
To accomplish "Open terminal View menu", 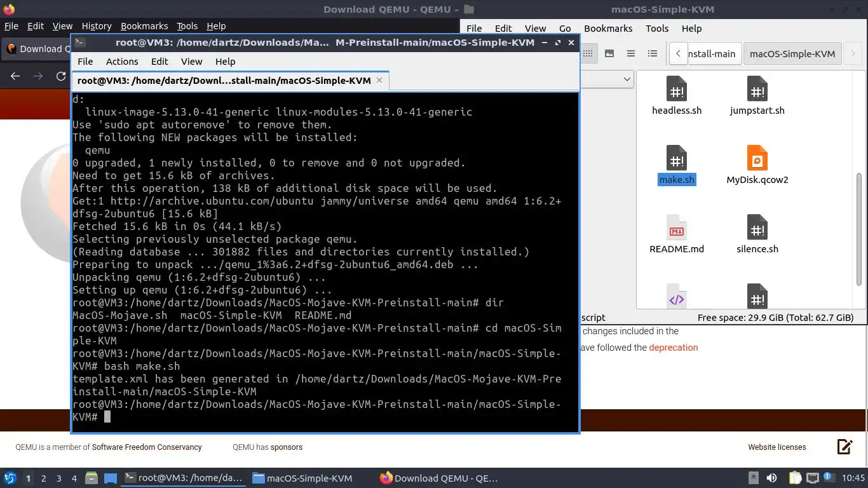I will 191,62.
